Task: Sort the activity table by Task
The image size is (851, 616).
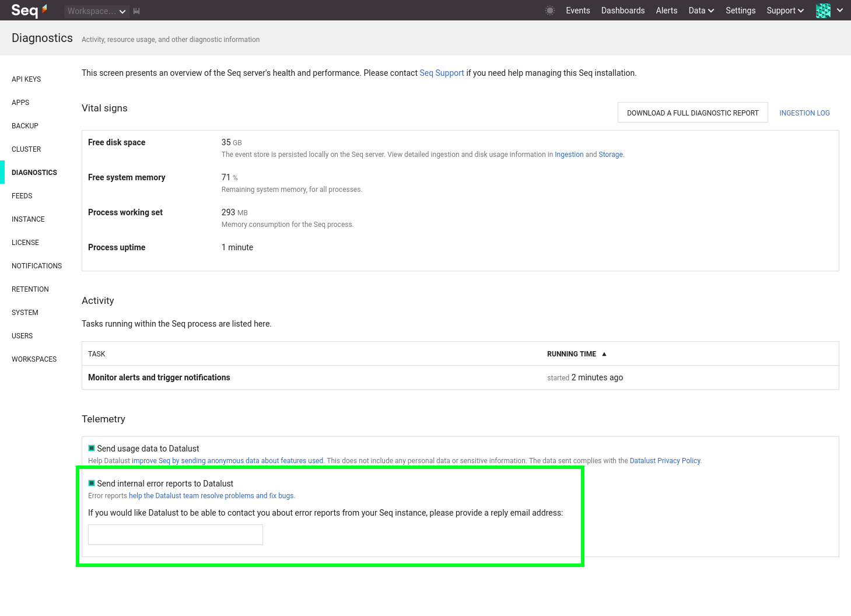Action: [97, 354]
